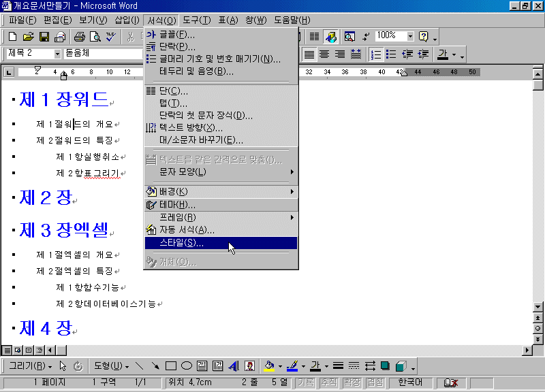This screenshot has height=392, width=545.
Task: Save the document with the floppy disk icon
Action: pos(44,37)
